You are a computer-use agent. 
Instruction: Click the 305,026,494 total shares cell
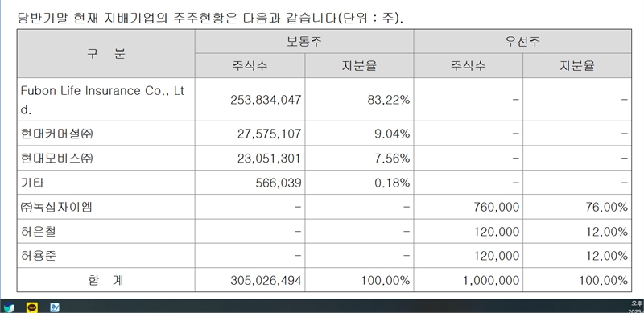pyautogui.click(x=250, y=280)
